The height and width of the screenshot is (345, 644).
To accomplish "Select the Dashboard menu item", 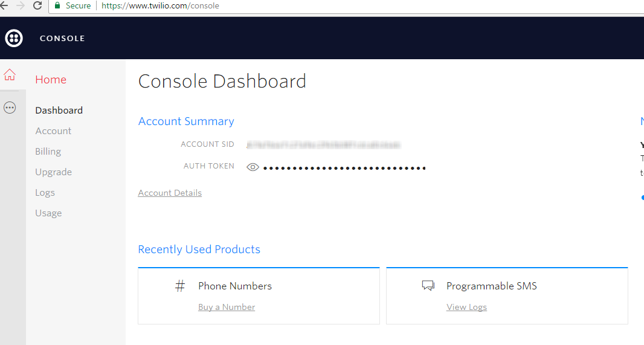I will [x=59, y=110].
